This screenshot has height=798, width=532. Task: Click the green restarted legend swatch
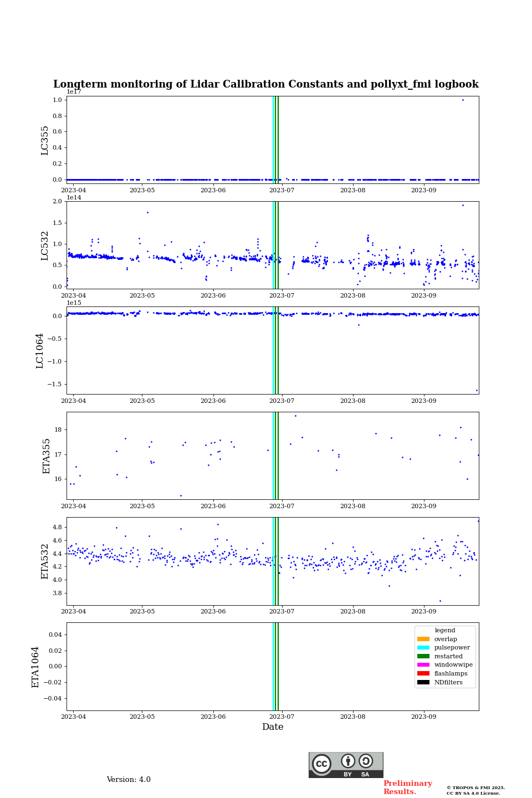coord(423,657)
